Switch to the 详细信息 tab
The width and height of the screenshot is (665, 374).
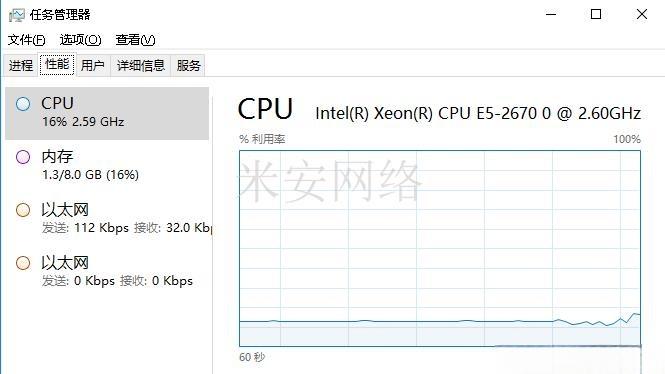pos(140,65)
